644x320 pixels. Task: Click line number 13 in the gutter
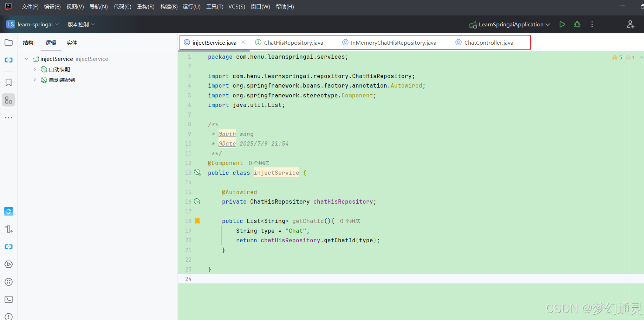pyautogui.click(x=188, y=173)
